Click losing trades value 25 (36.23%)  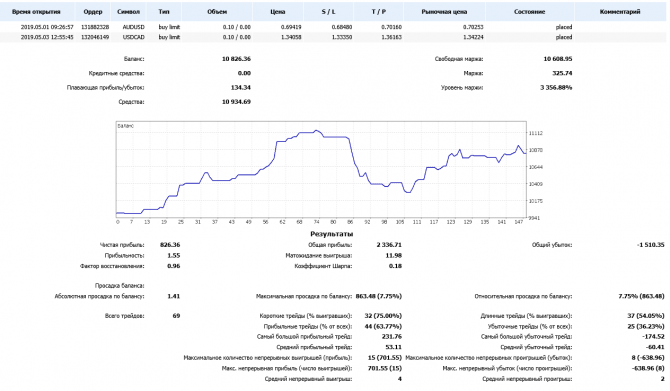pyautogui.click(x=646, y=326)
